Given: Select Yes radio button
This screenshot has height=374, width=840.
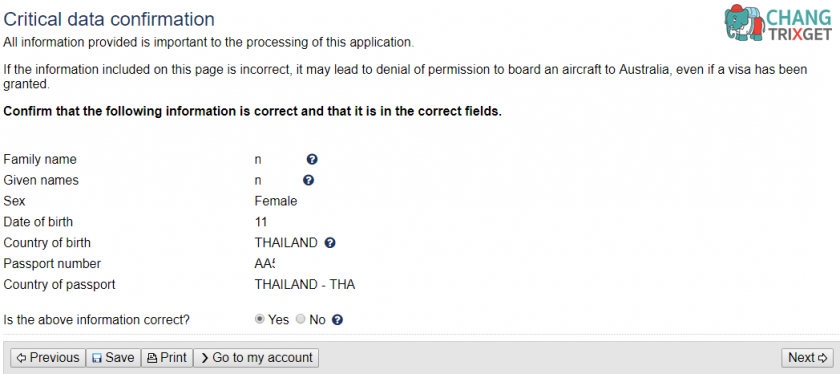Looking at the screenshot, I should [x=260, y=319].
